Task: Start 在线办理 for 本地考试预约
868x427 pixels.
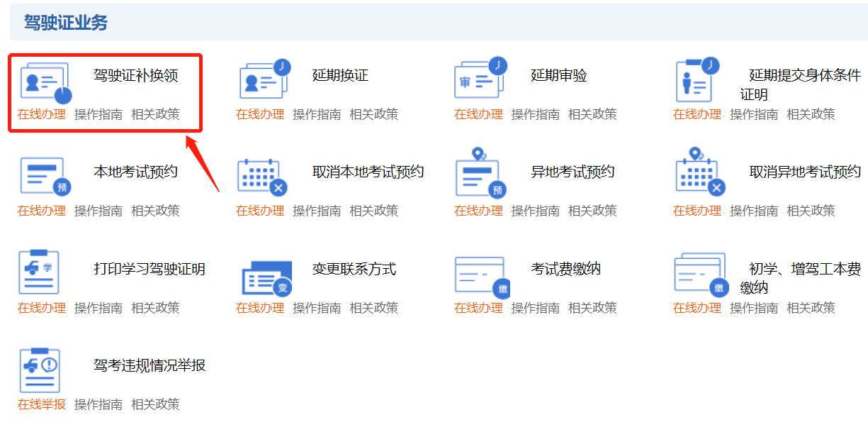Action: [x=42, y=211]
